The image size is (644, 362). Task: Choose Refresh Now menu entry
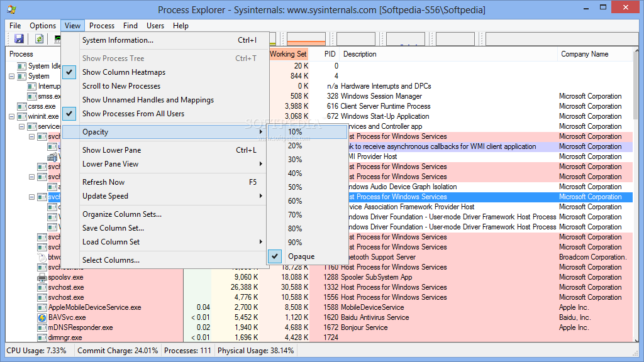click(x=165, y=182)
